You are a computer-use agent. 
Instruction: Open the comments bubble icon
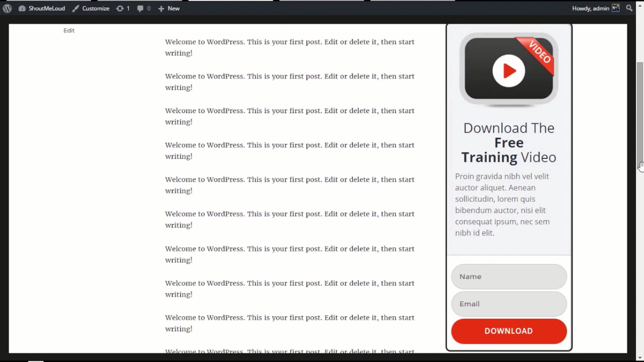tap(140, 9)
